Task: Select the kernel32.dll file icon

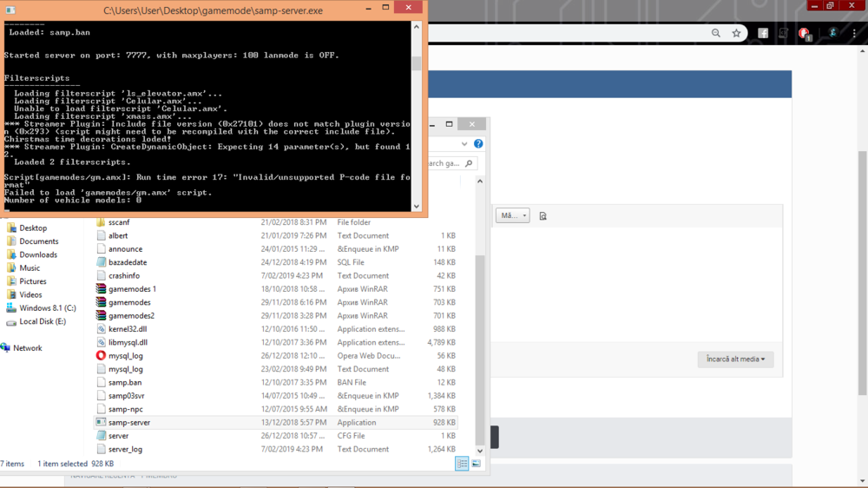Action: pyautogui.click(x=101, y=328)
